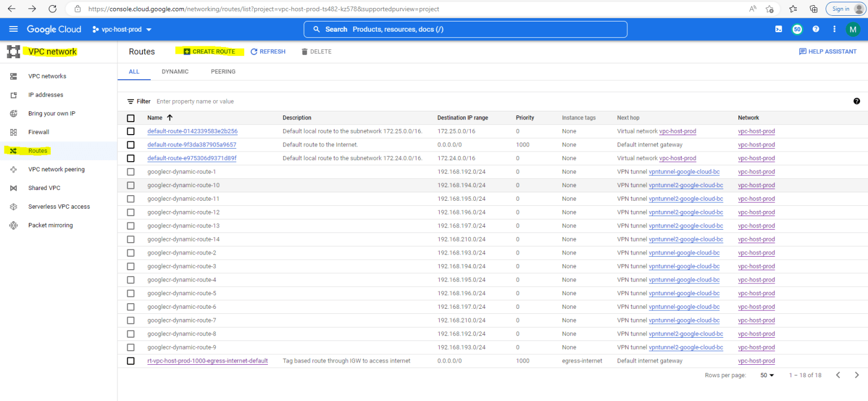This screenshot has width=868, height=401.
Task: Switch to the PEERING tab
Action: coord(223,71)
